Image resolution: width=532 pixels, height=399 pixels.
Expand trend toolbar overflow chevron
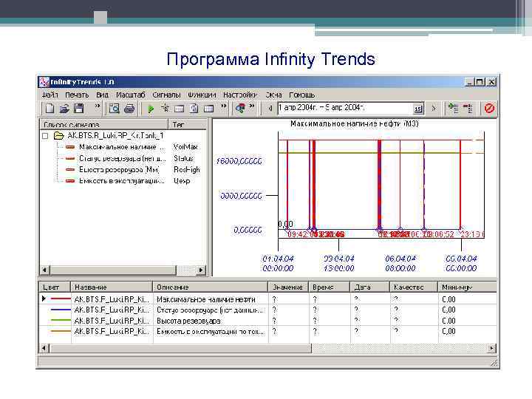point(223,106)
